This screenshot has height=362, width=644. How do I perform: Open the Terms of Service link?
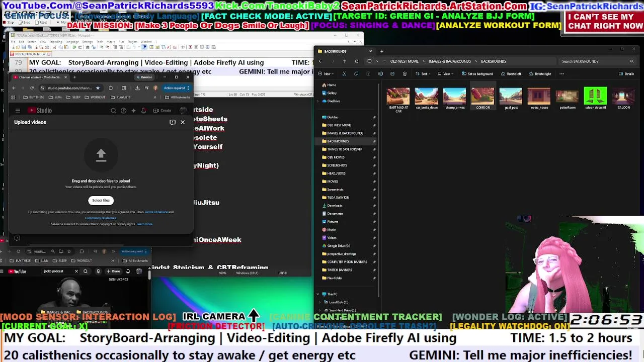[156, 212]
